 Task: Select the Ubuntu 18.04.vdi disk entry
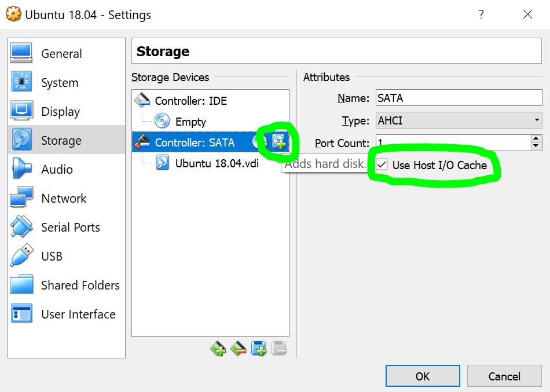[x=217, y=163]
